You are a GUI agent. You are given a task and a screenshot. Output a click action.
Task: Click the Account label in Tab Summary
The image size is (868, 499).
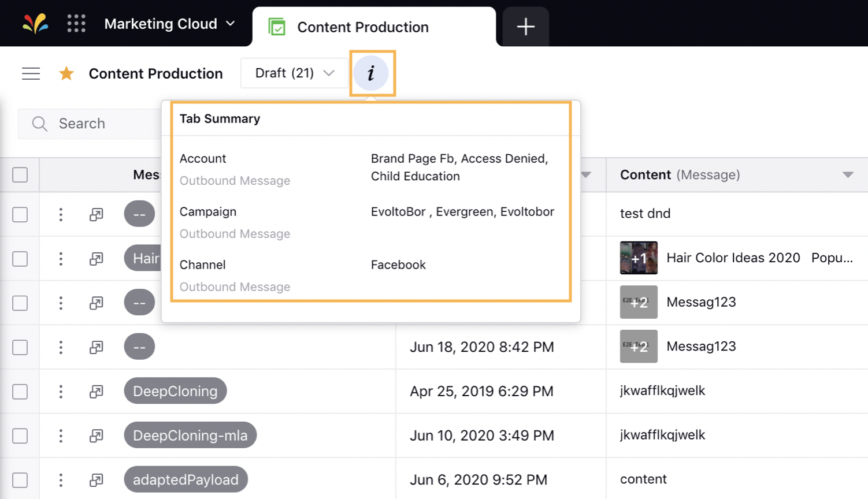[203, 158]
